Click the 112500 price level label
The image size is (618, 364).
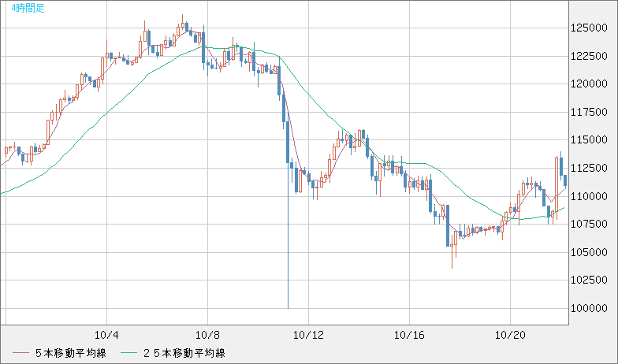pyautogui.click(x=591, y=168)
